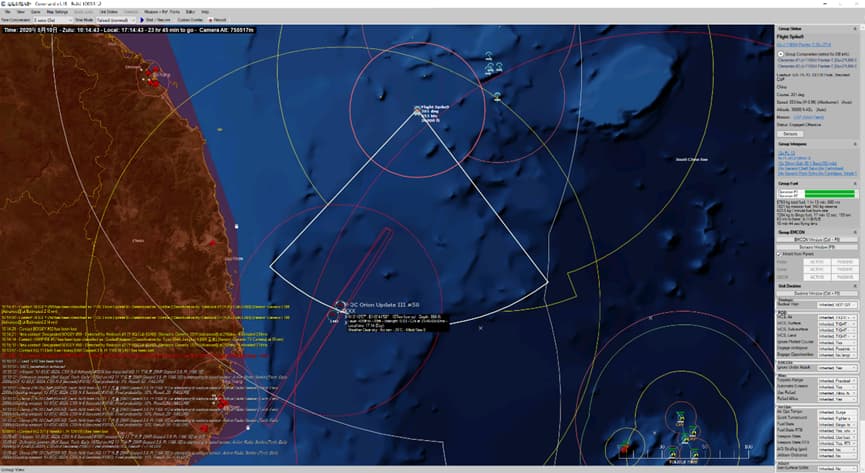This screenshot has height=473, width=865.
Task: Set Sonar to ACTIVE in Group EMCON
Action: (816, 269)
